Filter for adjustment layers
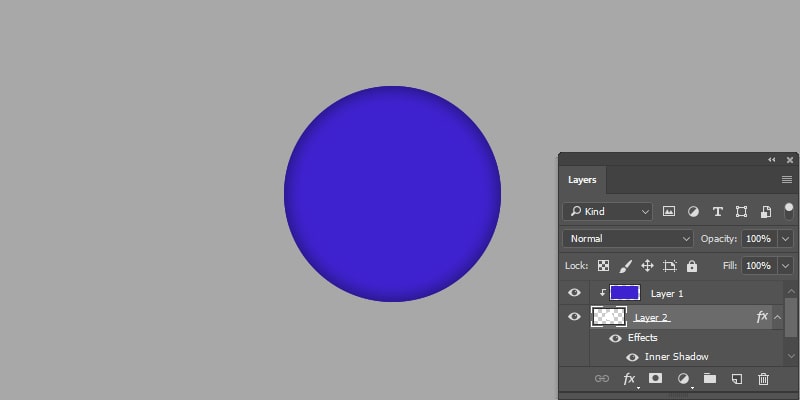 click(693, 211)
